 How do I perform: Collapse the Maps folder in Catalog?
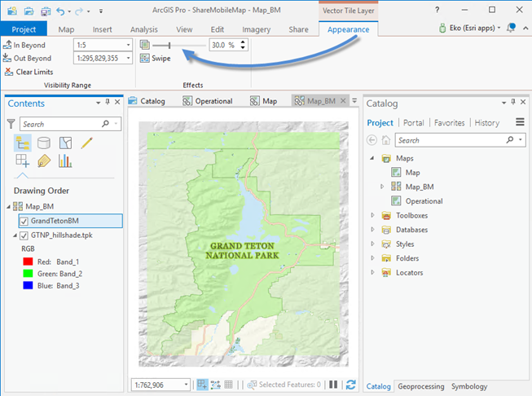pos(372,158)
